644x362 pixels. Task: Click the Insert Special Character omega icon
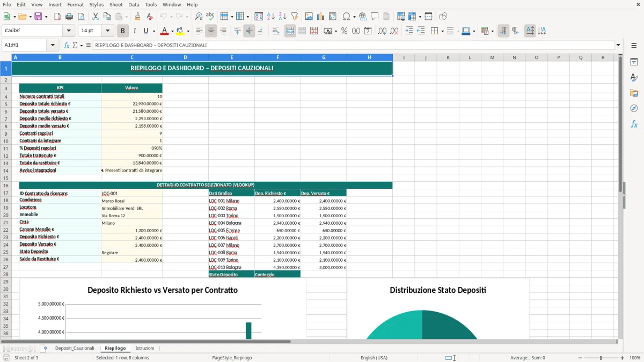346,17
